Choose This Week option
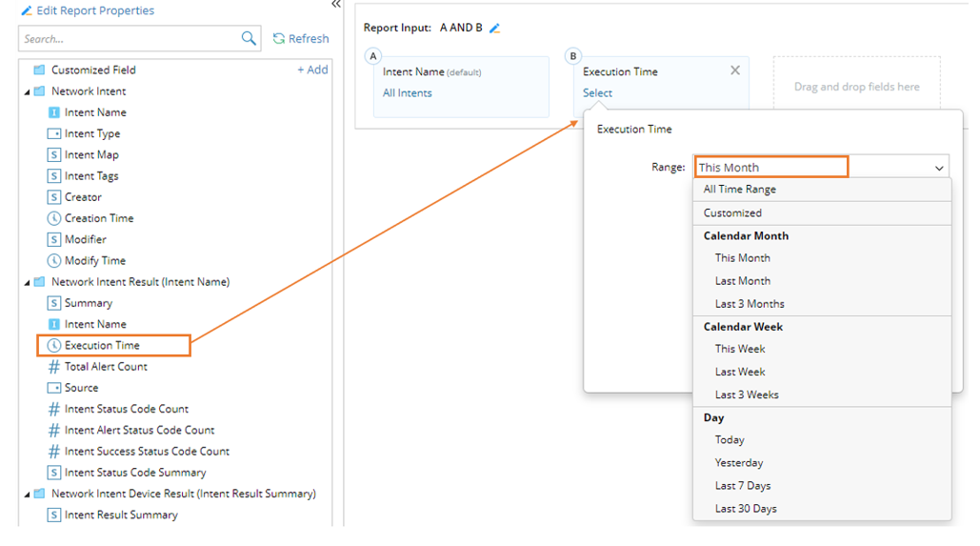The width and height of the screenshot is (980, 546). (x=822, y=349)
